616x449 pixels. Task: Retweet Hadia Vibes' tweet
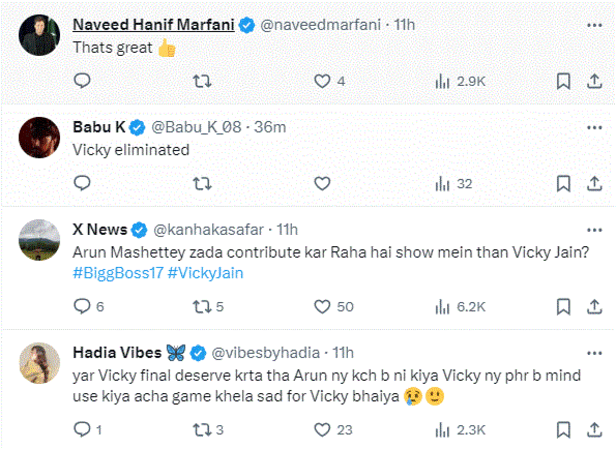pos(202,429)
